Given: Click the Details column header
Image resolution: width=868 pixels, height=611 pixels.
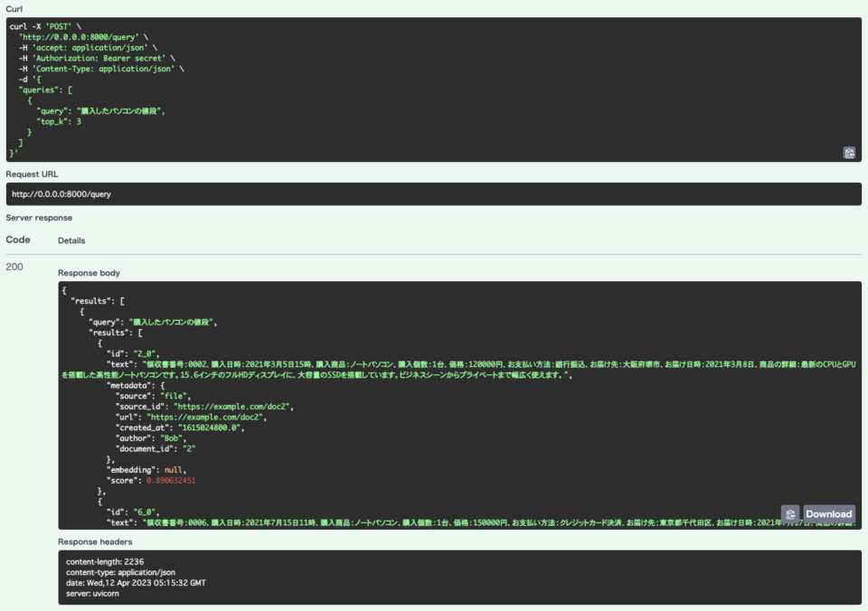Looking at the screenshot, I should (x=71, y=240).
